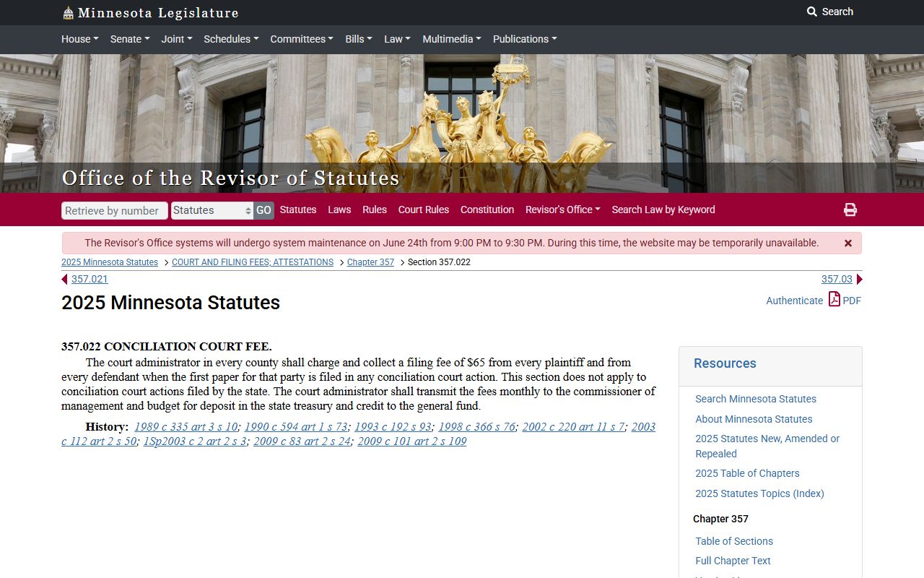Open the PDF version icon

point(834,299)
